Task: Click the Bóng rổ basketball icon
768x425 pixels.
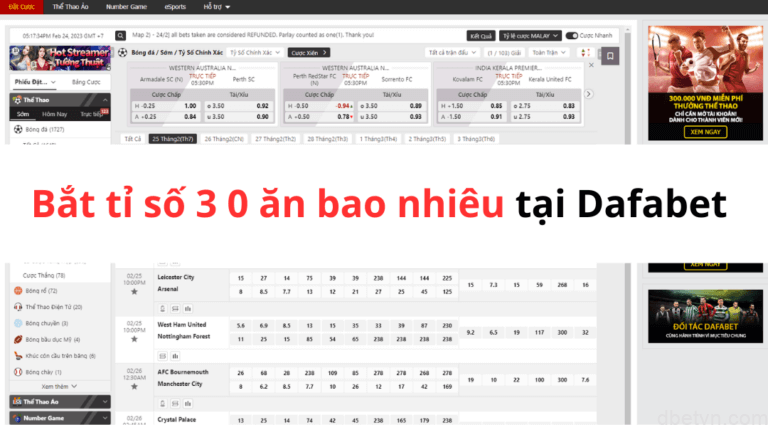Action: click(18, 290)
